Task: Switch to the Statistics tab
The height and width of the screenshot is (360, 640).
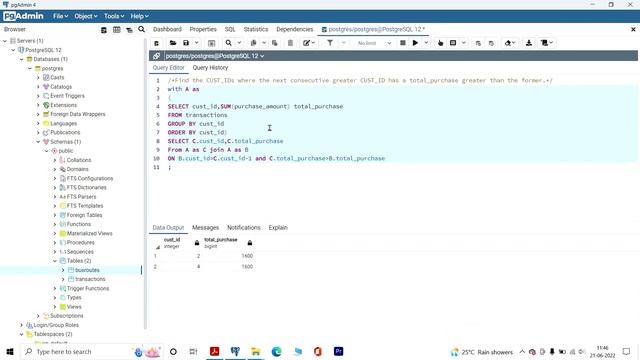Action: pos(256,29)
